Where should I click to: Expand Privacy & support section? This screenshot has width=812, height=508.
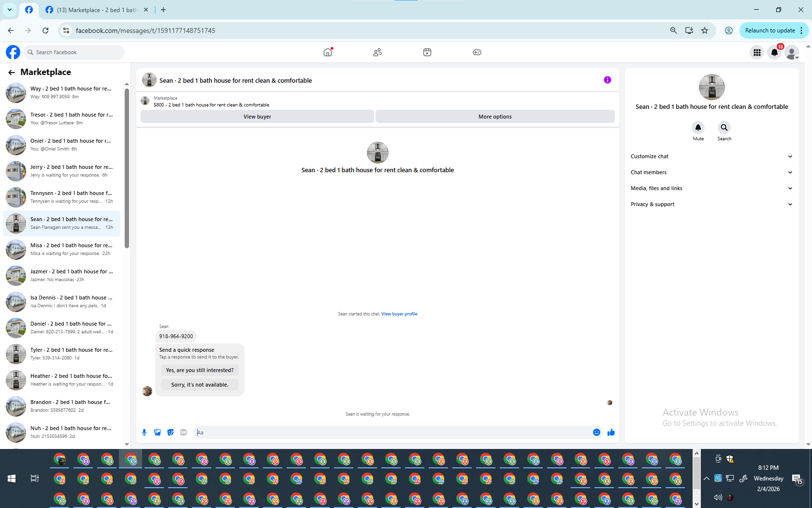(x=711, y=204)
